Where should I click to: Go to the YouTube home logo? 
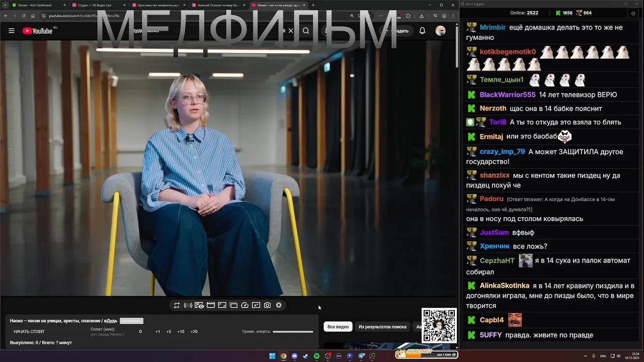point(38,31)
